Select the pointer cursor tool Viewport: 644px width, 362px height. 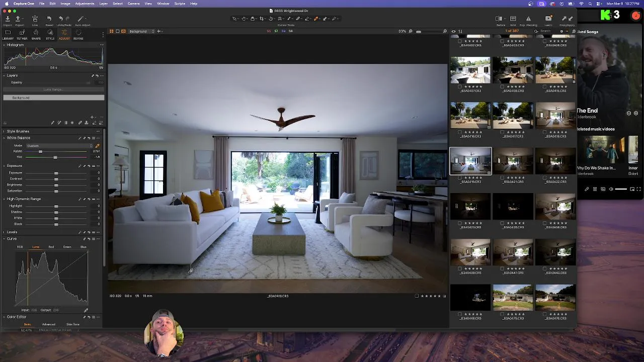pyautogui.click(x=234, y=19)
